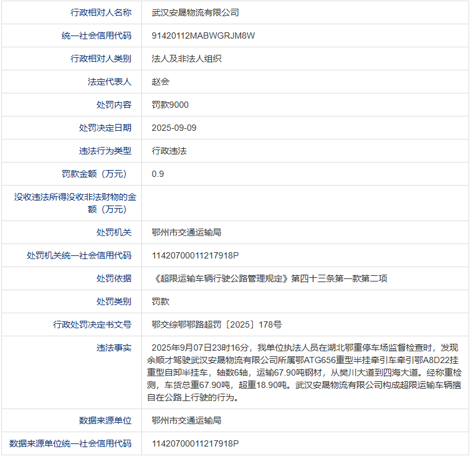Screen dimensions: 476x459
Task: Click the 法人及非法人组织 category value
Action: (x=186, y=59)
